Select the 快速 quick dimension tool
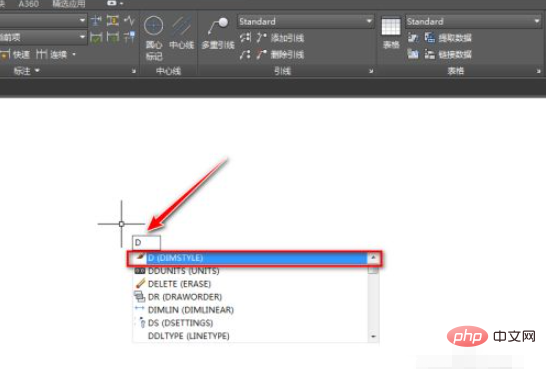The width and height of the screenshot is (546, 369). [x=15, y=55]
